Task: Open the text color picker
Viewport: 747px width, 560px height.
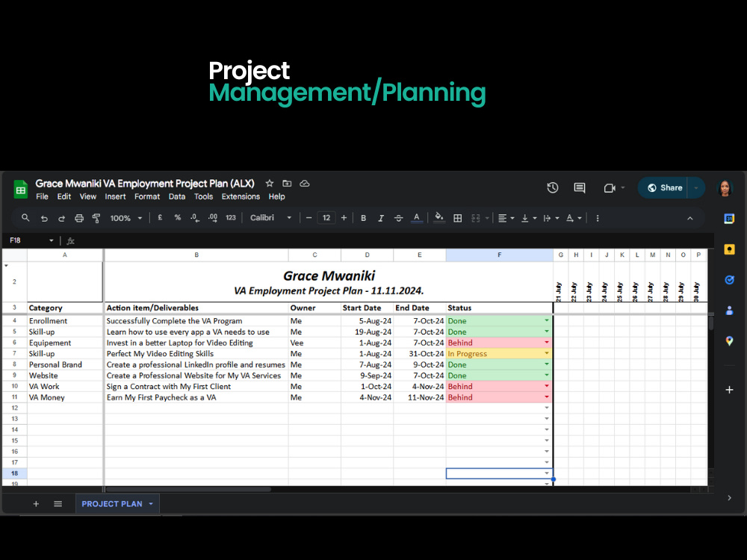Action: click(x=416, y=218)
